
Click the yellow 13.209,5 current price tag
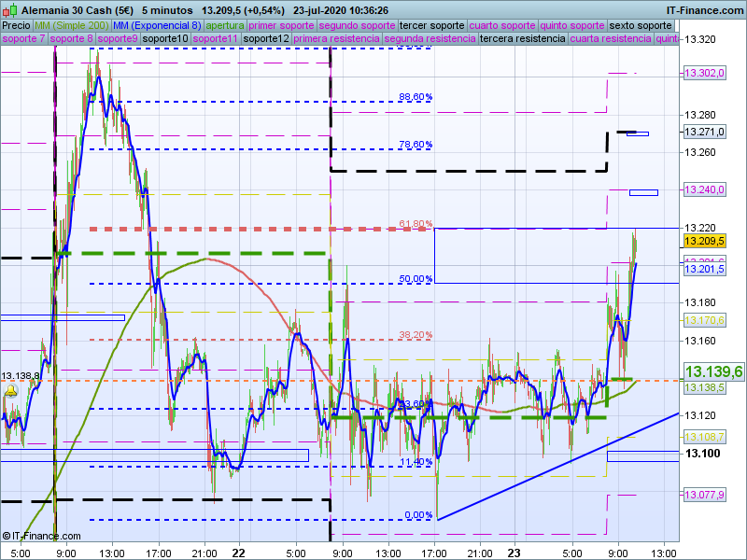point(704,240)
